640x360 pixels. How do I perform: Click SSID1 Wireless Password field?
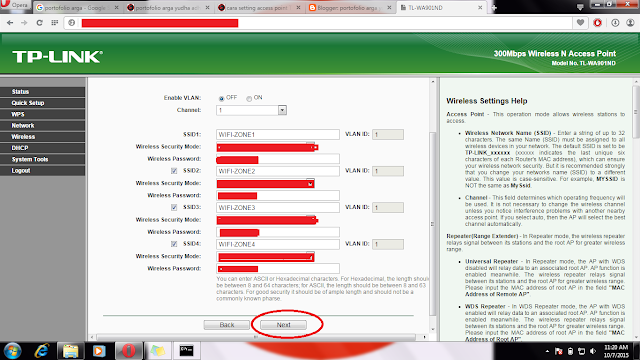(278, 159)
